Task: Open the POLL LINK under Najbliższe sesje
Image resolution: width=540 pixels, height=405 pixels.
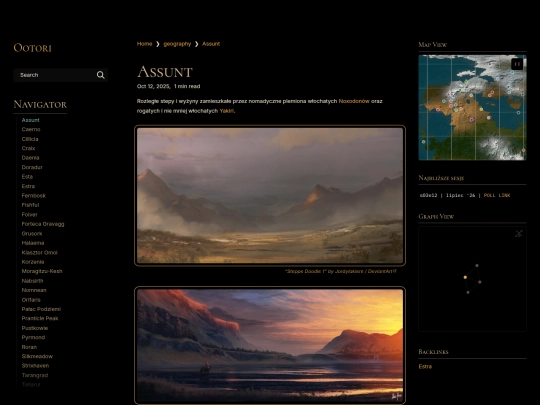Action: tap(497, 195)
